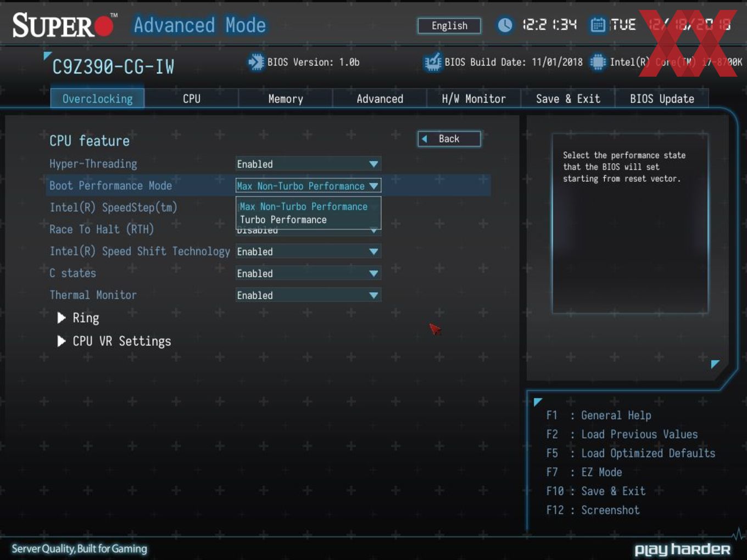Click the Race To Halt (RTH) label
This screenshot has height=560, width=747.
coord(102,229)
